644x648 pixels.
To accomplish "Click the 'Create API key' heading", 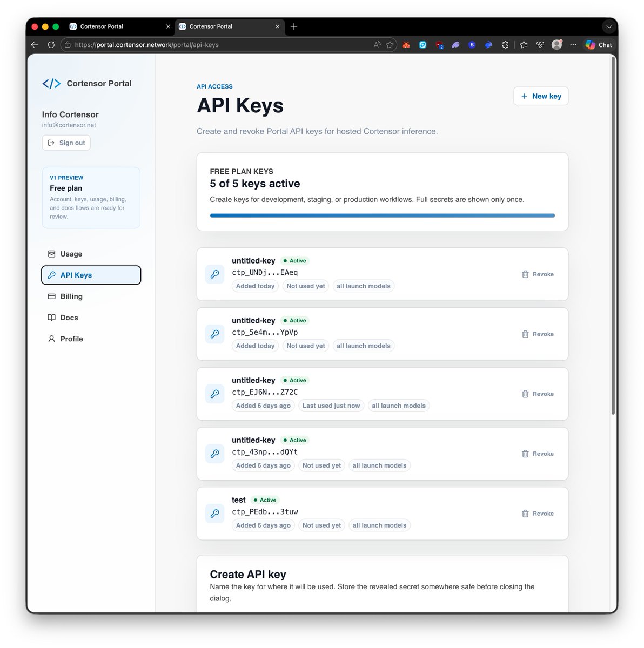I will pyautogui.click(x=248, y=575).
